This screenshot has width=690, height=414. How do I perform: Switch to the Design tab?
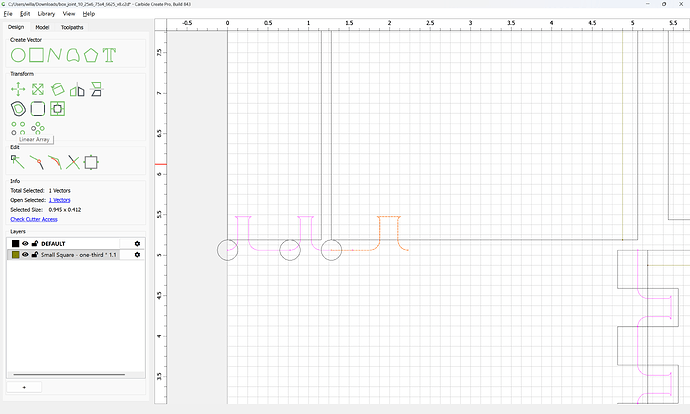(16, 27)
